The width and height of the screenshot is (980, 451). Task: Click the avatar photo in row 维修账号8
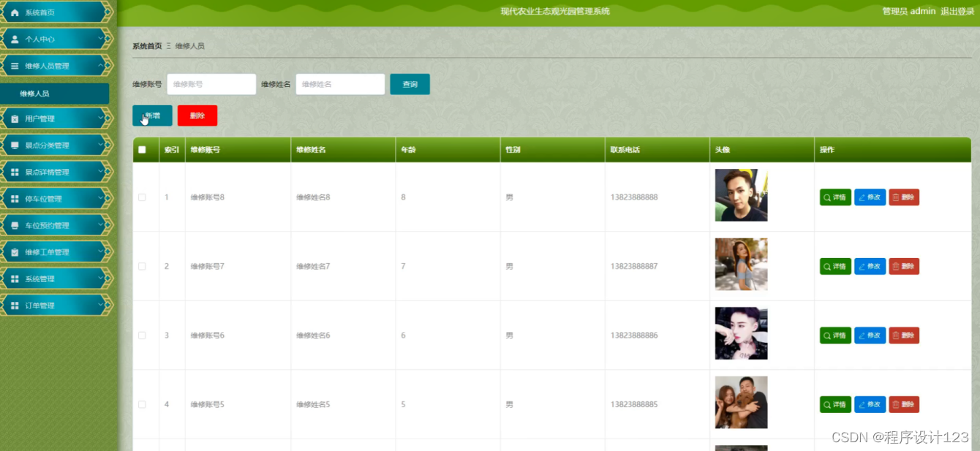click(x=741, y=195)
